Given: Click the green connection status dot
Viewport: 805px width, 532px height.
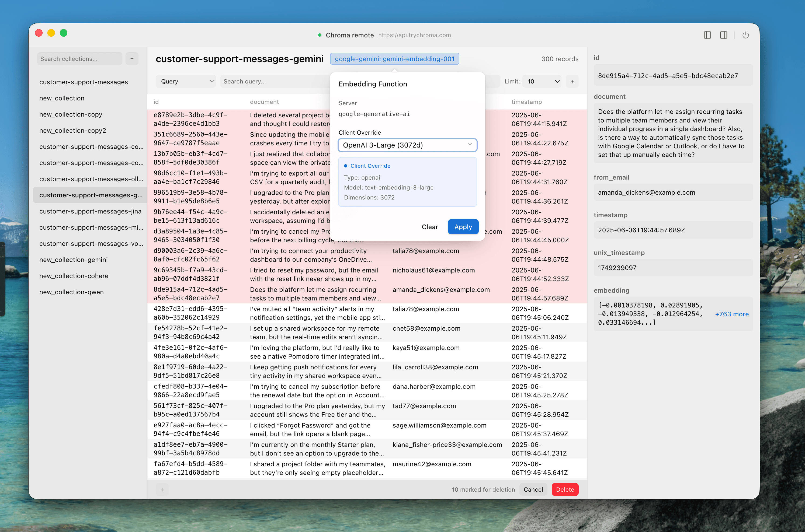Looking at the screenshot, I should [320, 35].
